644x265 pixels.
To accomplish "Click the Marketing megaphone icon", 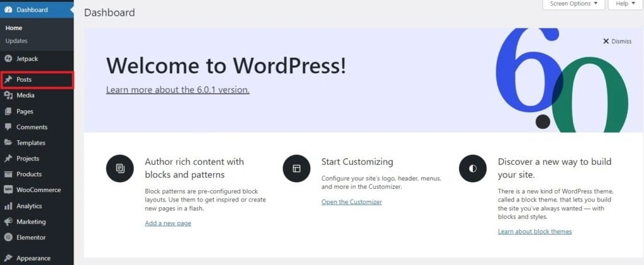I will (x=8, y=222).
